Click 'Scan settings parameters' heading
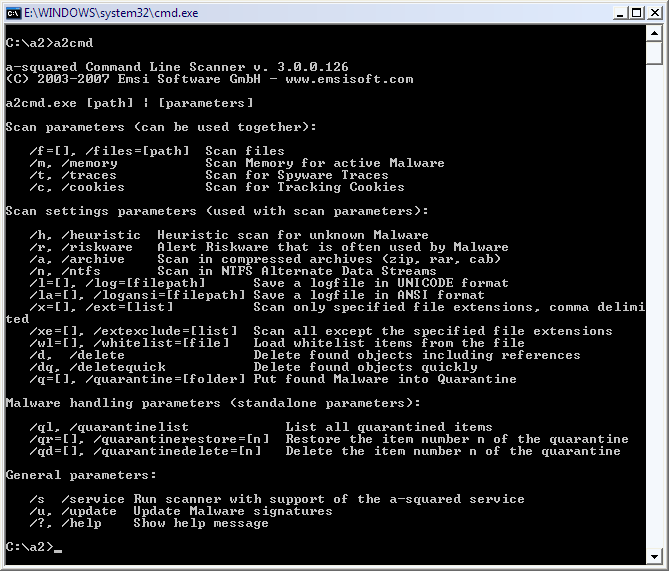 pos(101,211)
